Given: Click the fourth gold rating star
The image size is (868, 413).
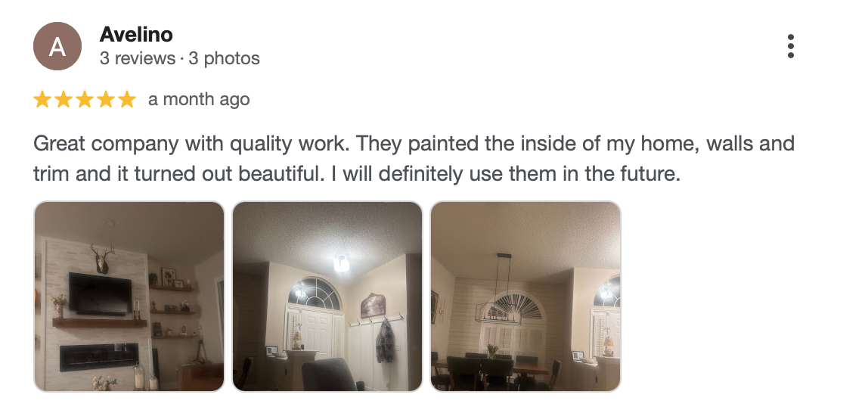Looking at the screenshot, I should (x=106, y=100).
